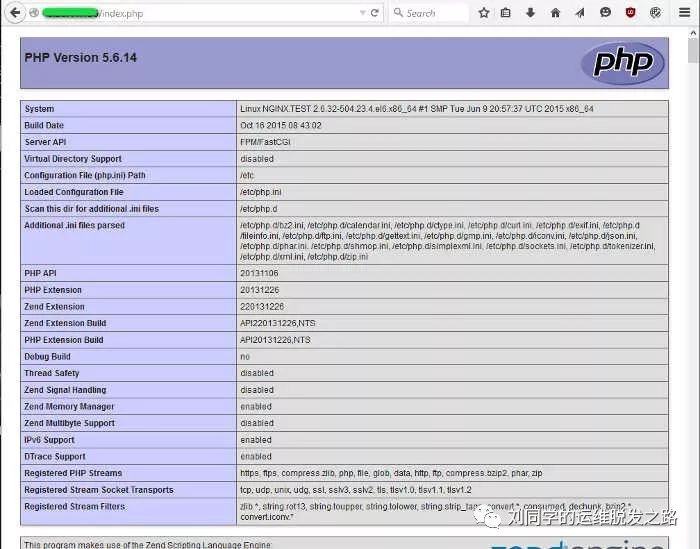Open the URL history dropdown arrow
Screen dimensions: 700x549
362,13
